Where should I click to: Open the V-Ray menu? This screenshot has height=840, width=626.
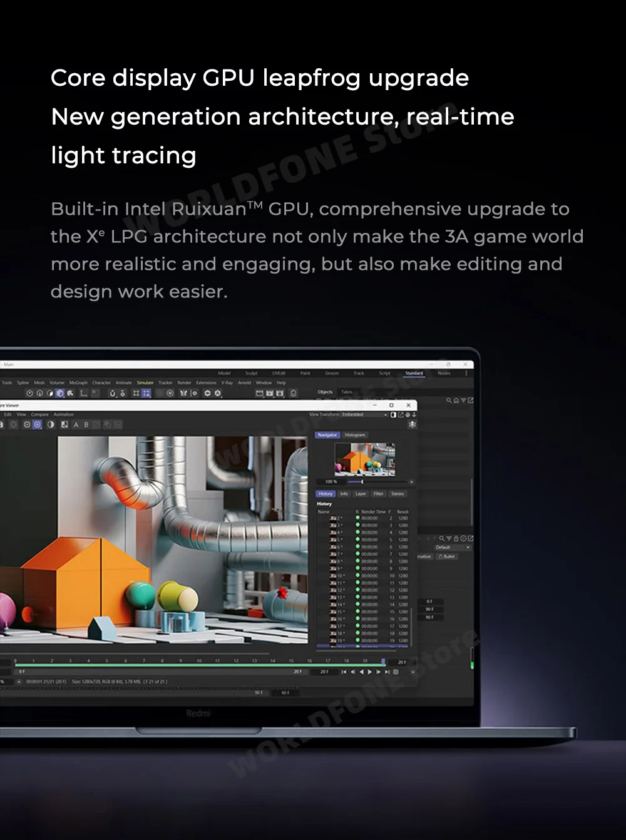[x=227, y=382]
